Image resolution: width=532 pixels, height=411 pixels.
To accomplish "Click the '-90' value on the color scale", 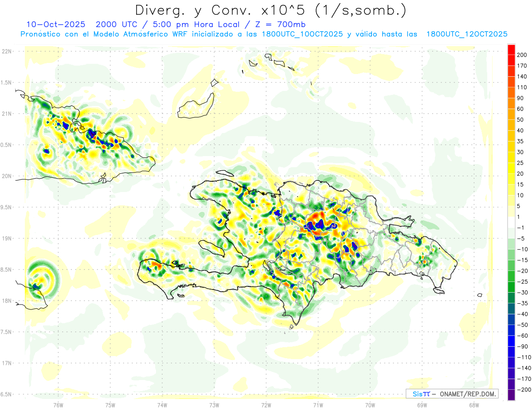I will (x=522, y=346).
